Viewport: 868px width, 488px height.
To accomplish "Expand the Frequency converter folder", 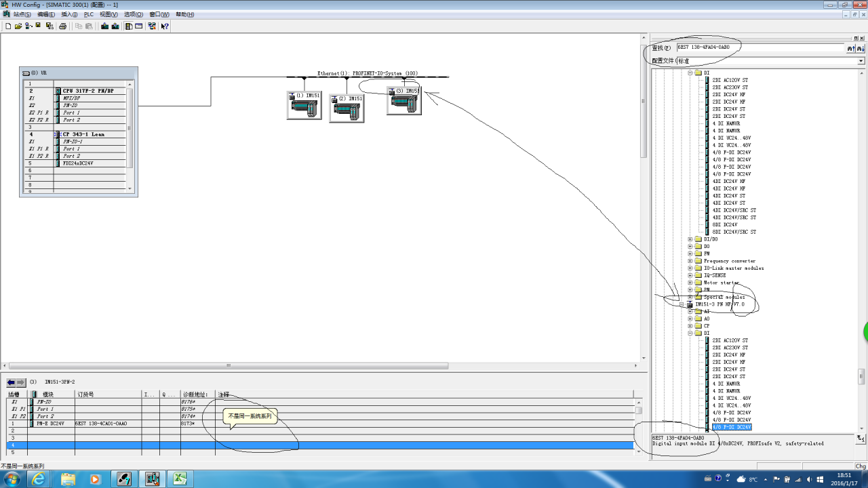I will point(690,261).
